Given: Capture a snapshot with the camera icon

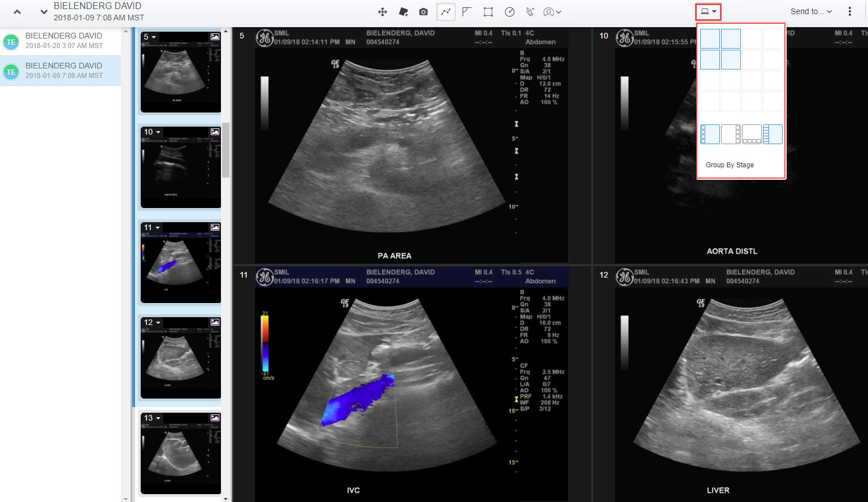Looking at the screenshot, I should pos(423,12).
